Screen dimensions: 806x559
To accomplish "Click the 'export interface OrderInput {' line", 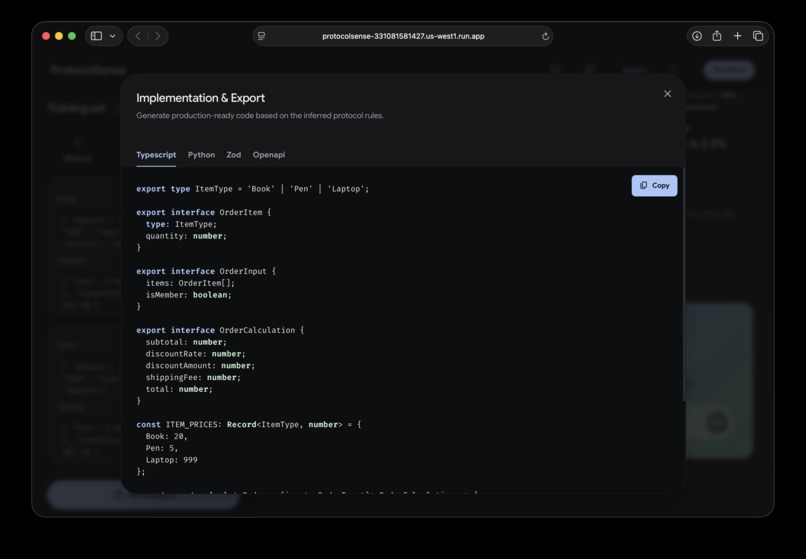I will (206, 271).
